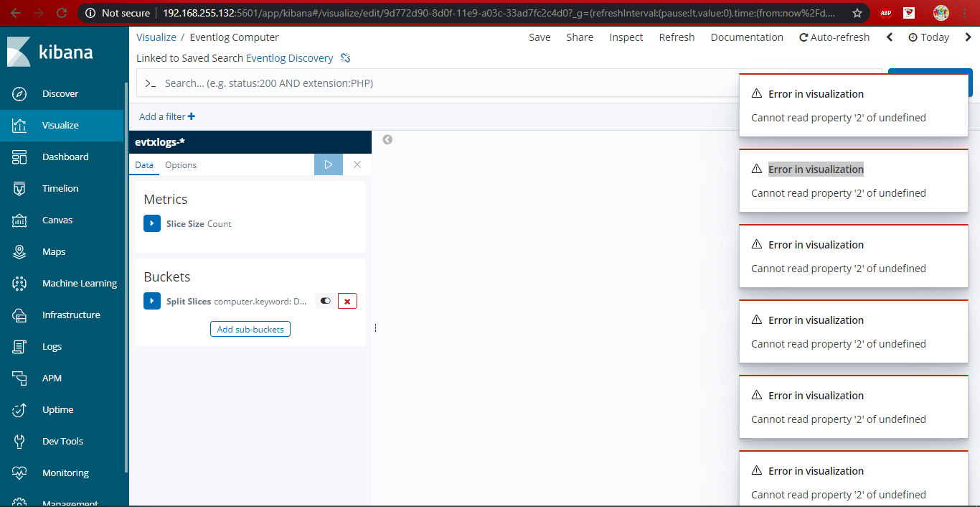
Task: Open the Inspect menu
Action: (x=626, y=37)
